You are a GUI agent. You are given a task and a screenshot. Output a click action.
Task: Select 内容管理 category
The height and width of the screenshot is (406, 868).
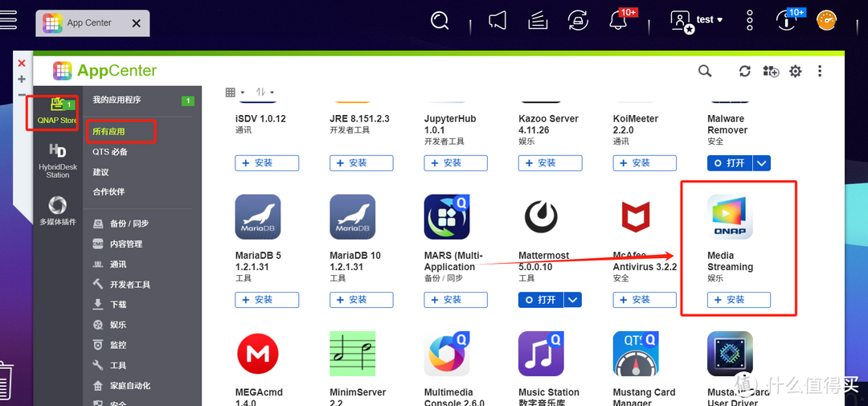pyautogui.click(x=118, y=244)
